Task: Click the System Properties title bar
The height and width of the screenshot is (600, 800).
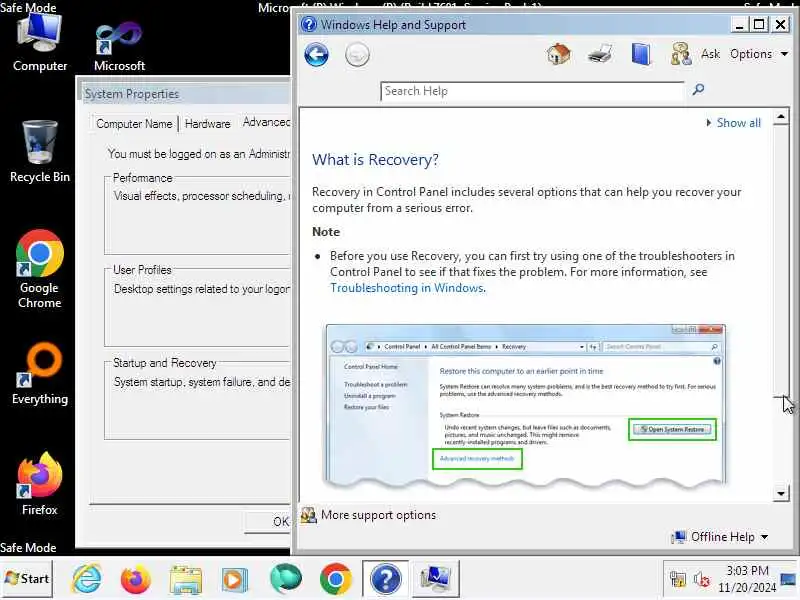Action: [x=184, y=94]
